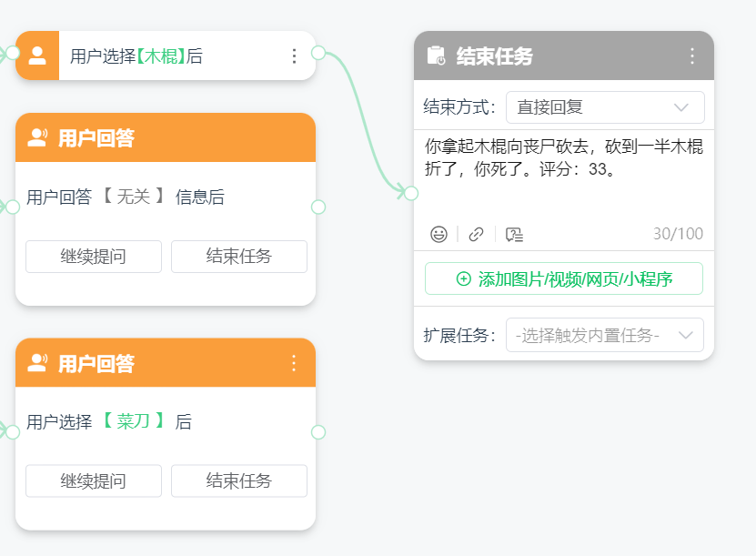Open three-dot menu of 菜刀 用户回答 node
756x556 pixels.
[294, 363]
